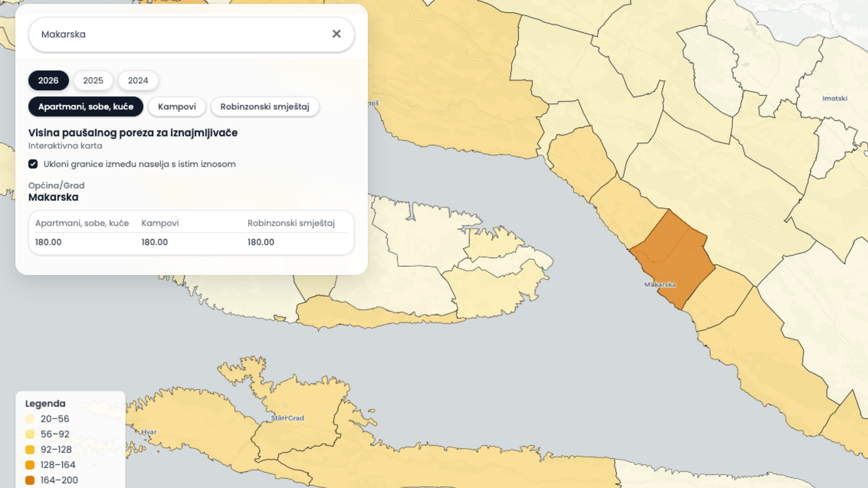Screen dimensions: 868x488
Task: Click the 20–56 legend color swatch
Action: click(x=30, y=419)
